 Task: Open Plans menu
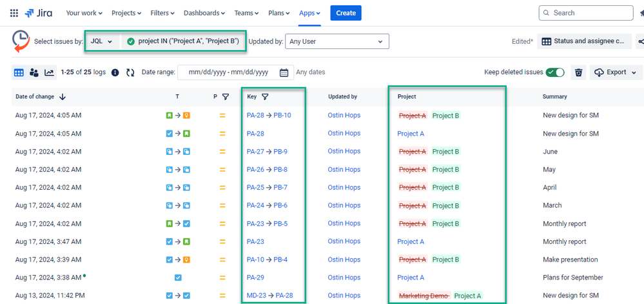click(x=279, y=13)
